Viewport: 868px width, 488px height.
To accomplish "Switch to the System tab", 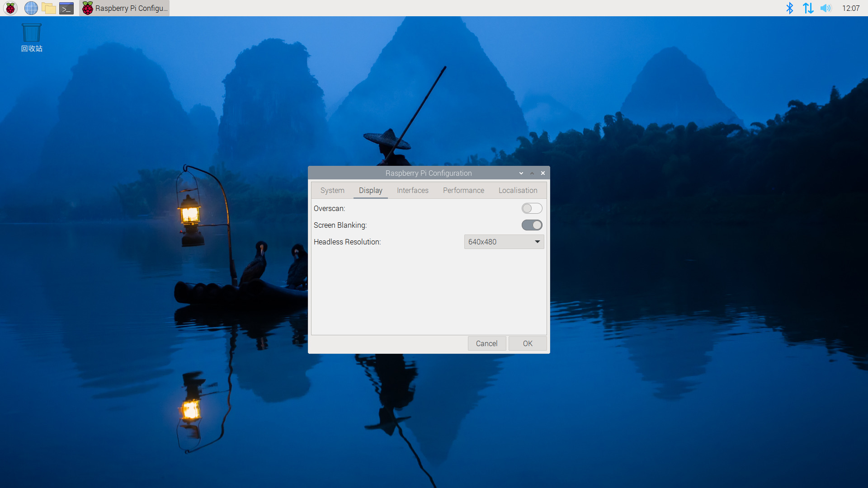I will tap(332, 190).
